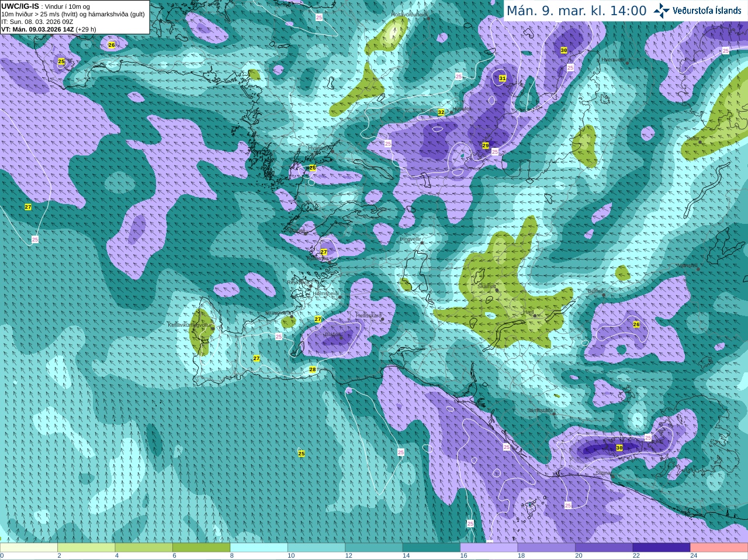748x560 pixels.
Task: Click the yellow 27 gust marker by Kjalarnes
Action: 324,252
